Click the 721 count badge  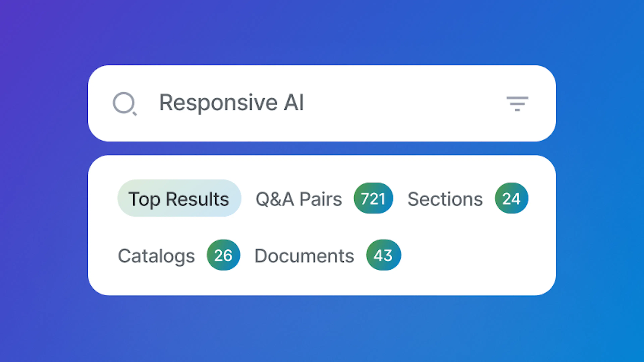pos(373,198)
